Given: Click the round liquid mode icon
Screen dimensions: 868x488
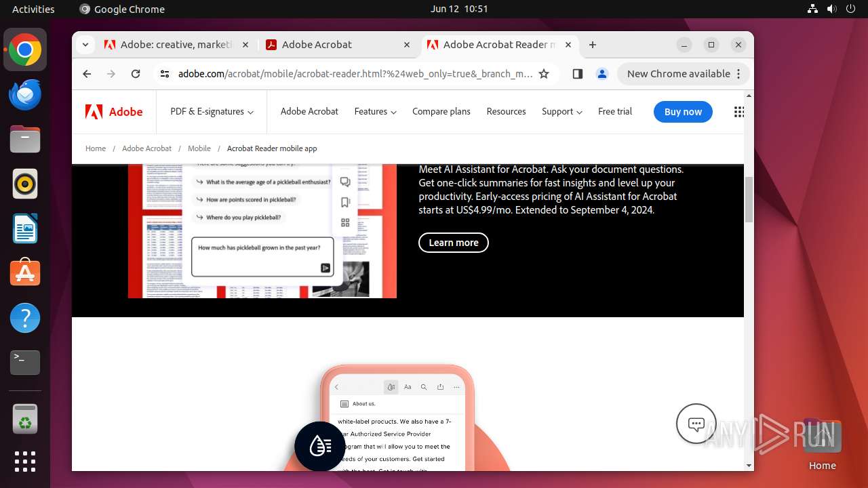Looking at the screenshot, I should click(x=320, y=446).
